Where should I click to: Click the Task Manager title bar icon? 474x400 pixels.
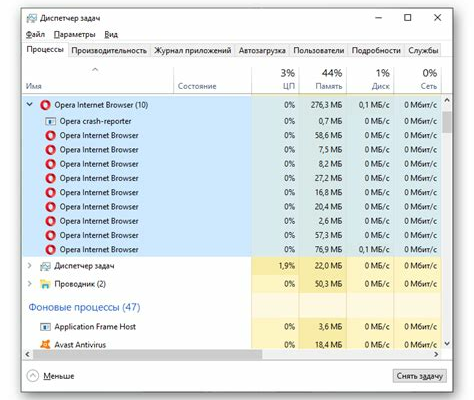32,18
